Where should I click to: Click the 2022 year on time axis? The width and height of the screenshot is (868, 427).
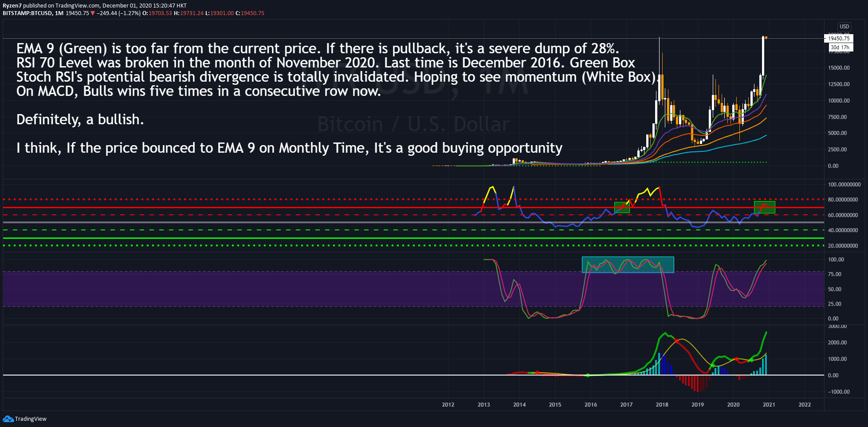[805, 405]
